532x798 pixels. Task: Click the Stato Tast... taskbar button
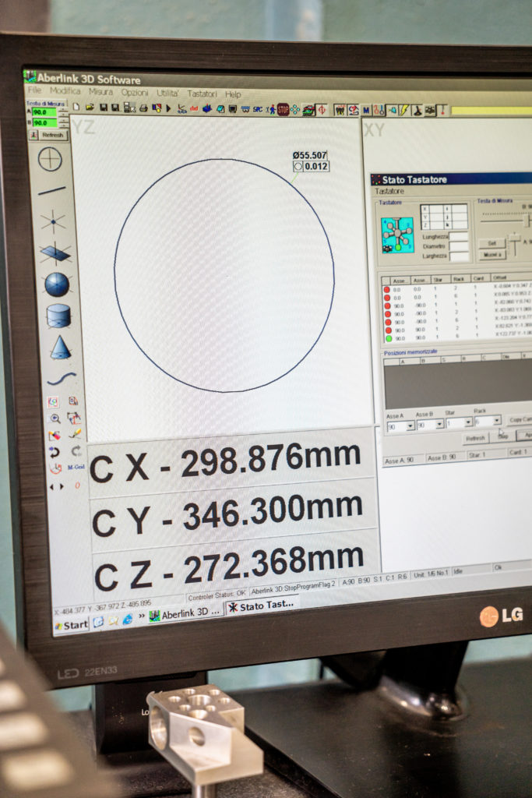coord(262,606)
